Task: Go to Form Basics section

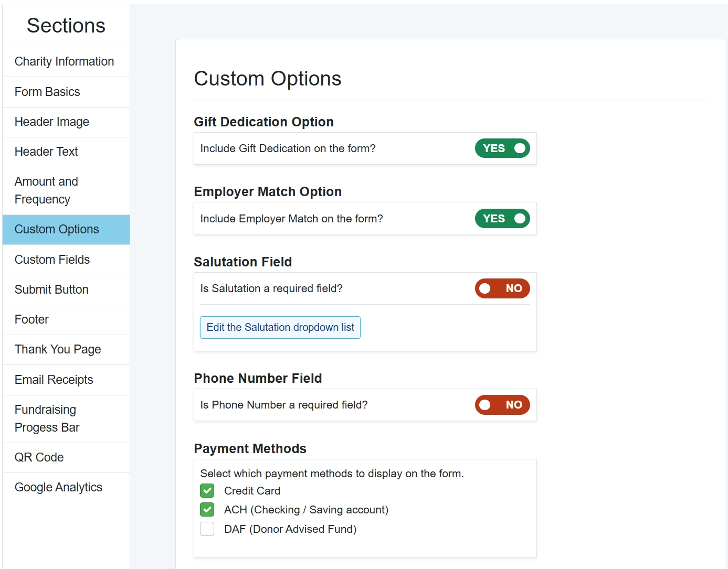Action: (47, 92)
